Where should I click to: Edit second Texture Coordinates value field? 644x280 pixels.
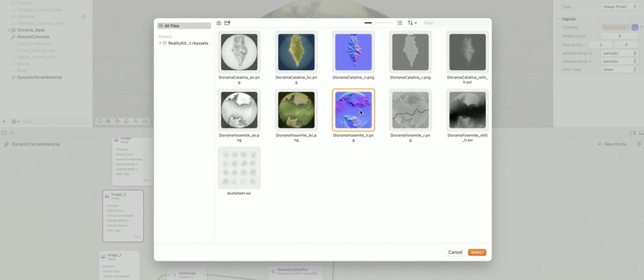(x=626, y=45)
